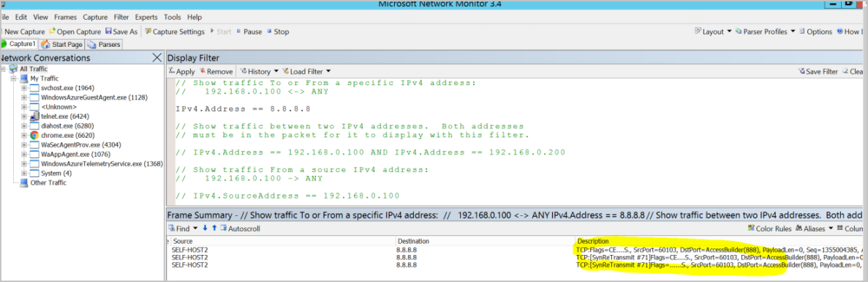Viewport: 868px width, 282px height.
Task: Click the chrome.exe Chrome icon
Action: point(34,136)
